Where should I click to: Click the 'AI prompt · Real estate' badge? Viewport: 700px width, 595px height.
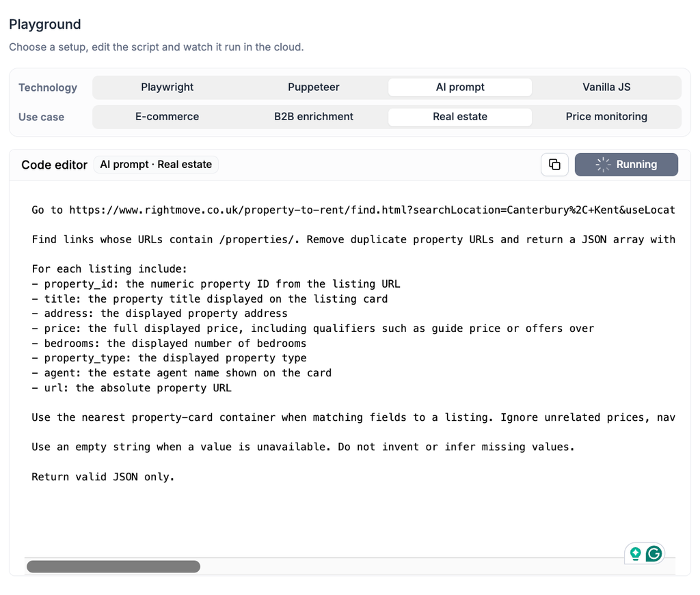(x=156, y=165)
